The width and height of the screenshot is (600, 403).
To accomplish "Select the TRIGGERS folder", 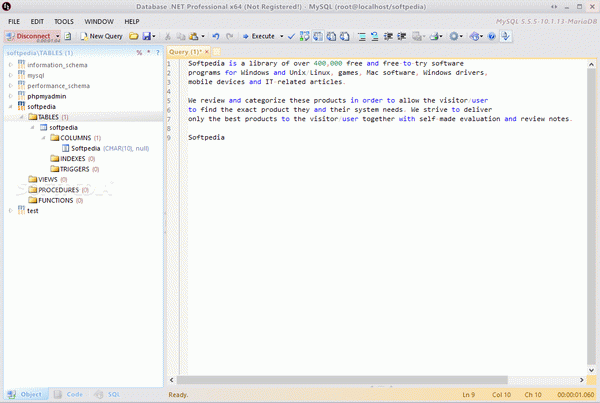I will (75, 169).
